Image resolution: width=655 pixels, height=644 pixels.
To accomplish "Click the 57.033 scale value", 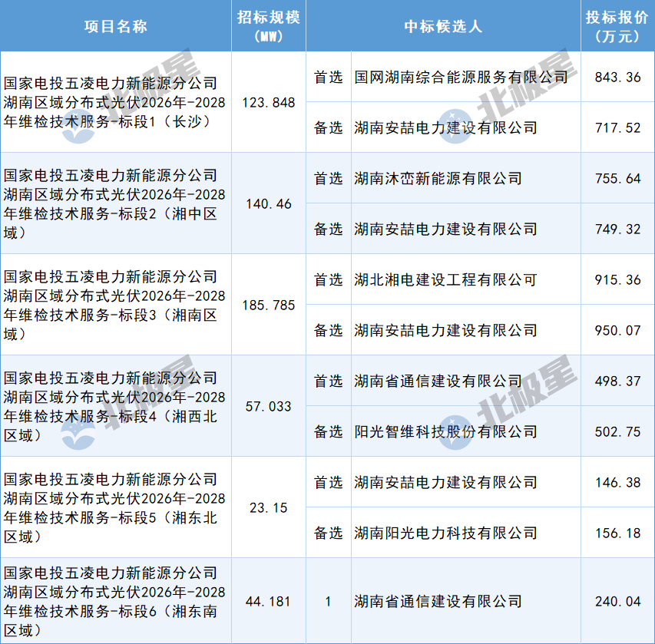I will 269,406.
